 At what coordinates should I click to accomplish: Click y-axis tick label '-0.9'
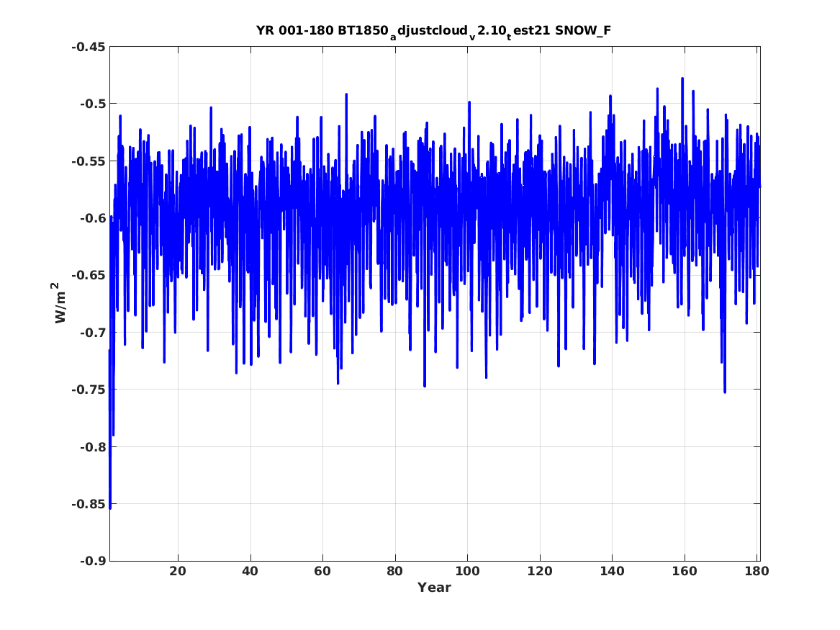[93, 561]
